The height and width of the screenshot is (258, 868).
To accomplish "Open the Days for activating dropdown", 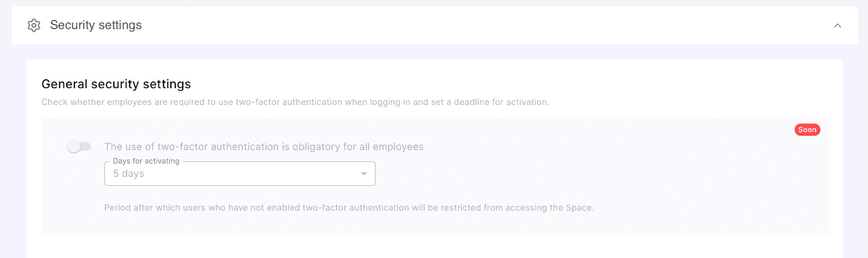I will click(x=239, y=174).
